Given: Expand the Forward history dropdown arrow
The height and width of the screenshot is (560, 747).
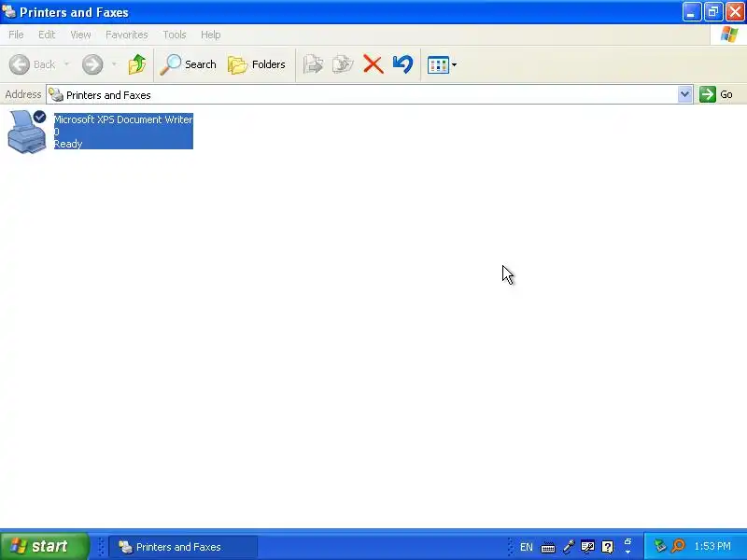Looking at the screenshot, I should [x=114, y=64].
